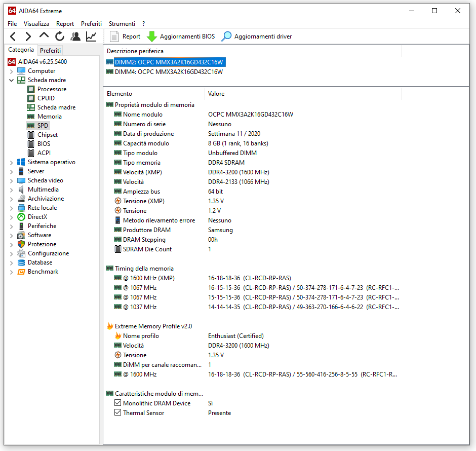Open Aggiornamenti BIOS updates
The width and height of the screenshot is (476, 451).
coord(181,36)
